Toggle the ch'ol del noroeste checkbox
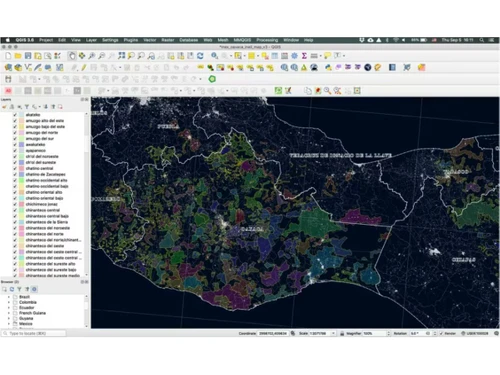This screenshot has width=500, height=375. point(15,156)
